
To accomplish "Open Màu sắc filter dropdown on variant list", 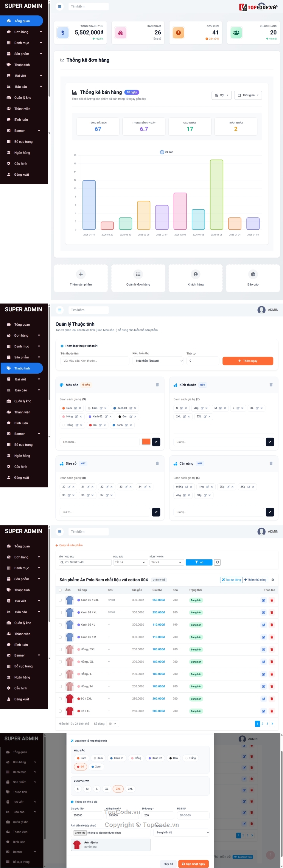I will click(130, 562).
